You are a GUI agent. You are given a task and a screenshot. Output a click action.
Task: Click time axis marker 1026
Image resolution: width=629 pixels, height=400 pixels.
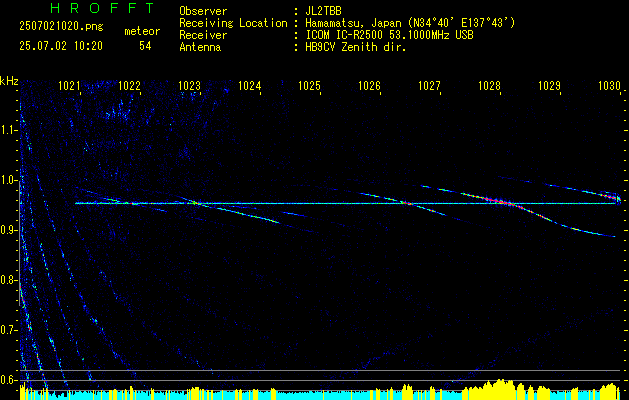pos(369,85)
